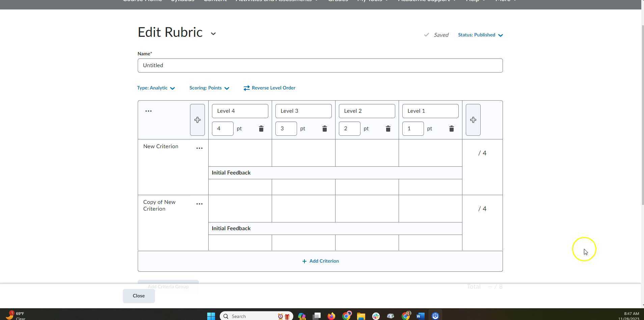This screenshot has width=644, height=320.
Task: Add a new level left of Level 4
Action: (197, 119)
